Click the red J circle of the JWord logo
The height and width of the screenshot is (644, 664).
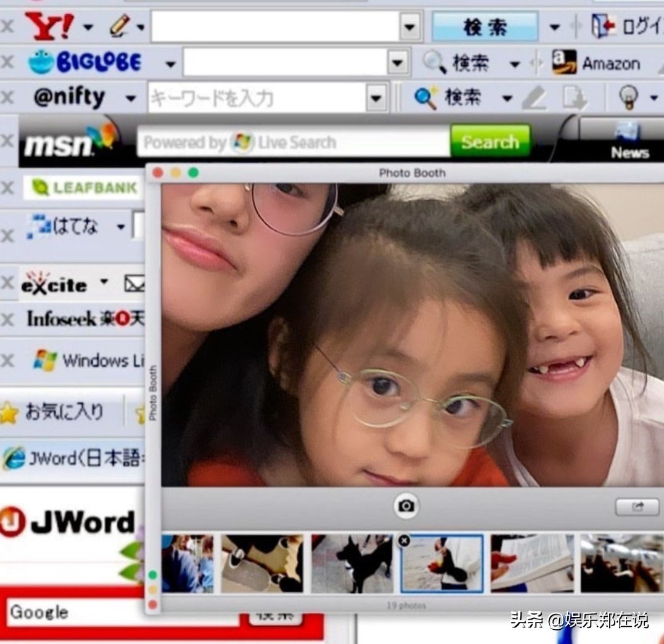(12, 521)
